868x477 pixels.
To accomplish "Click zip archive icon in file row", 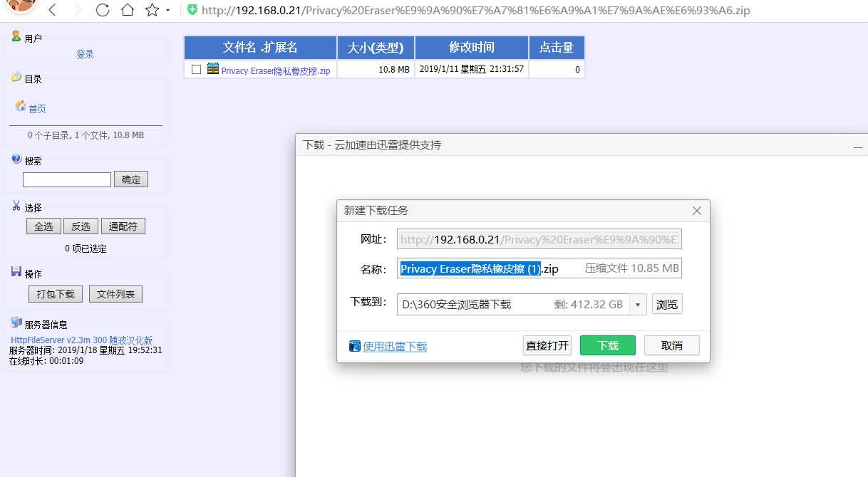I will point(213,69).
